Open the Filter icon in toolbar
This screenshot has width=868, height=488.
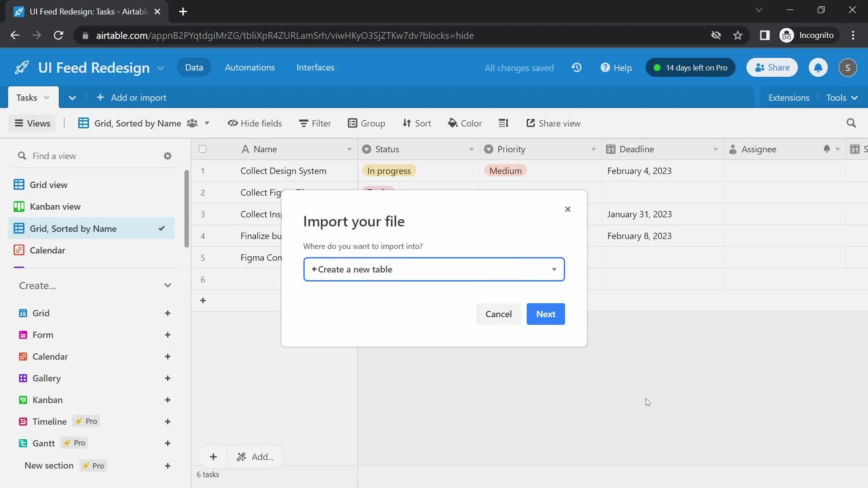316,123
